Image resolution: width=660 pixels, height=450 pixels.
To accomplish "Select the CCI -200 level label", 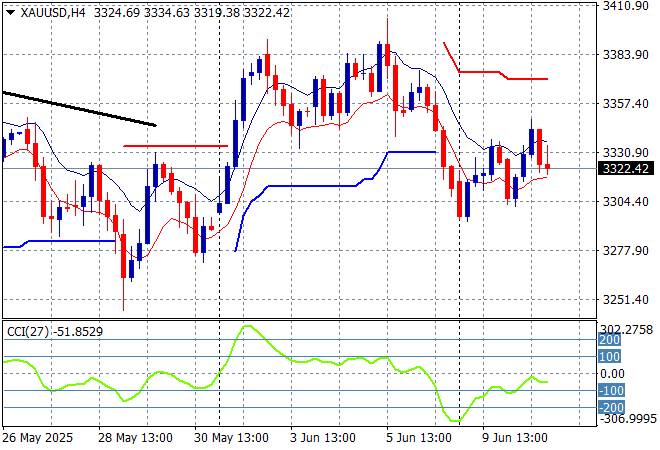I will click(x=611, y=407).
